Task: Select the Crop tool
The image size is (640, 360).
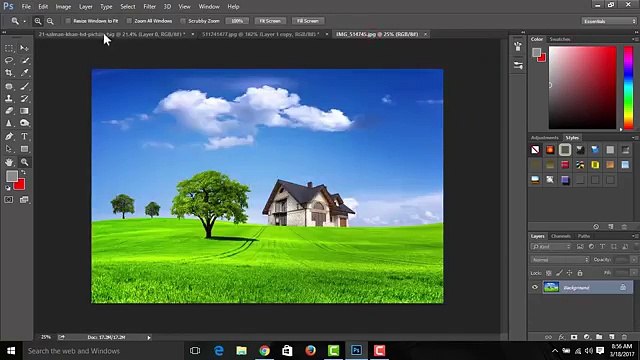Action: point(9,73)
